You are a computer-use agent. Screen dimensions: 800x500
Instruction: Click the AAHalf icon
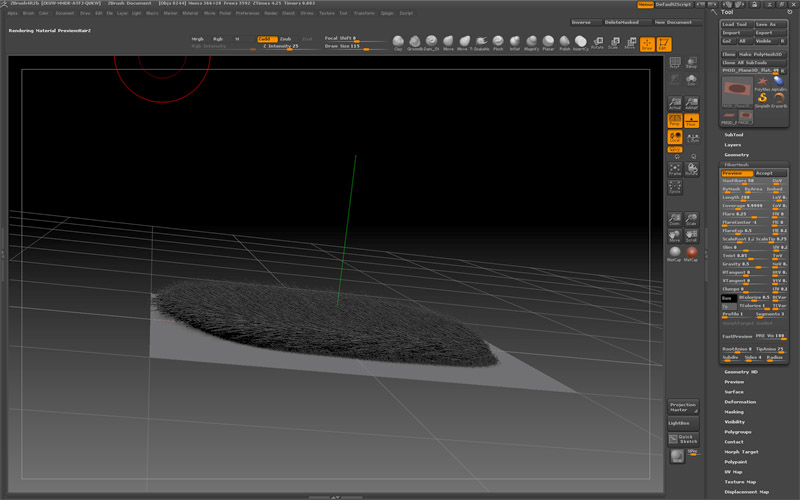(691, 103)
